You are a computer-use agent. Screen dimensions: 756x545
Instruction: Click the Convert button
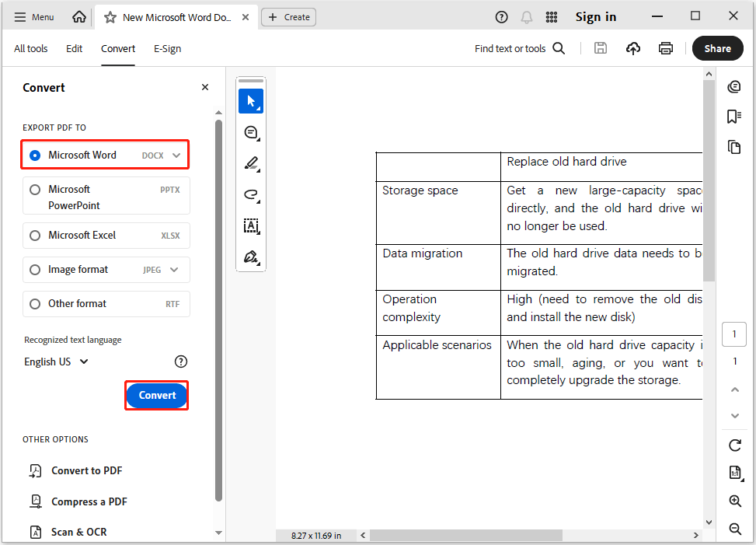[x=156, y=395]
